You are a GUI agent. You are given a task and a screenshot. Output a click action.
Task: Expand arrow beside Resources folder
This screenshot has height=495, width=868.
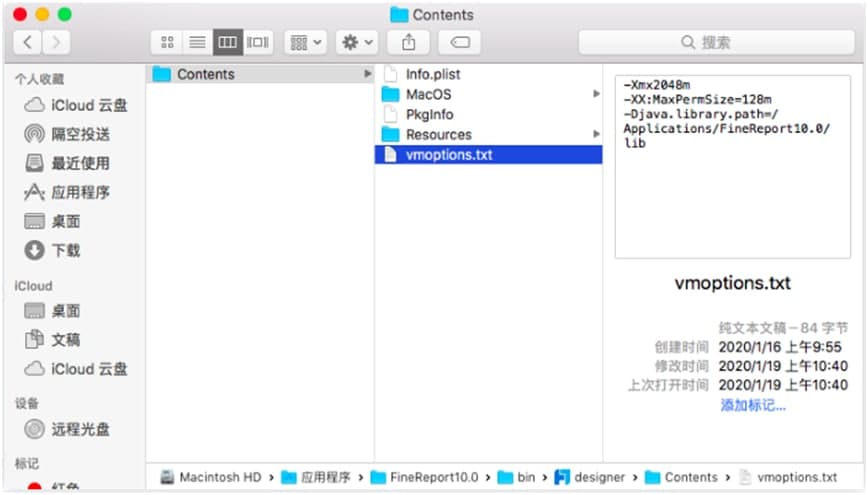[596, 134]
